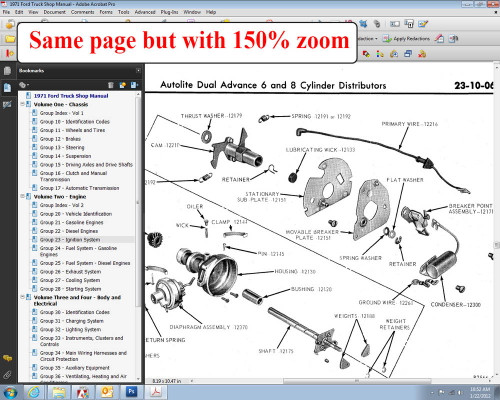500x400 pixels.
Task: Open the 1971 Ford Truck Shop Manual bookmark
Action: pos(71,96)
